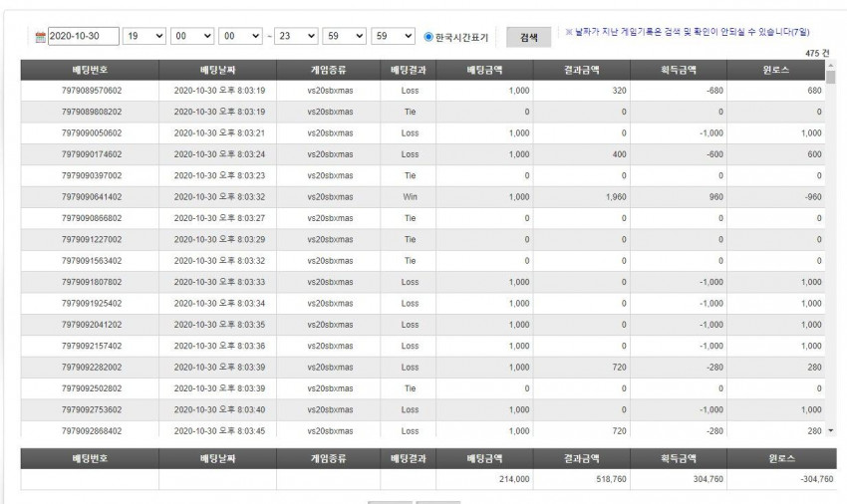This screenshot has height=504, width=847.
Task: Click the total acquired amount 304,760
Action: click(x=708, y=479)
